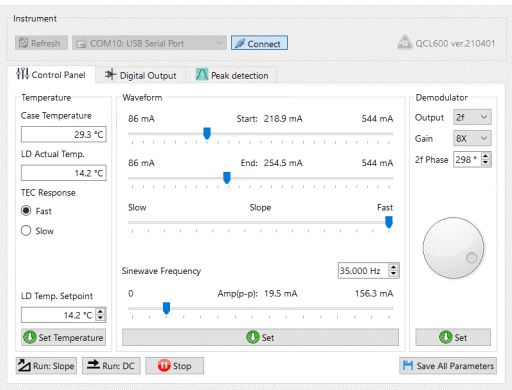Click the Run: DC button
512x390 pixels.
[111, 366]
